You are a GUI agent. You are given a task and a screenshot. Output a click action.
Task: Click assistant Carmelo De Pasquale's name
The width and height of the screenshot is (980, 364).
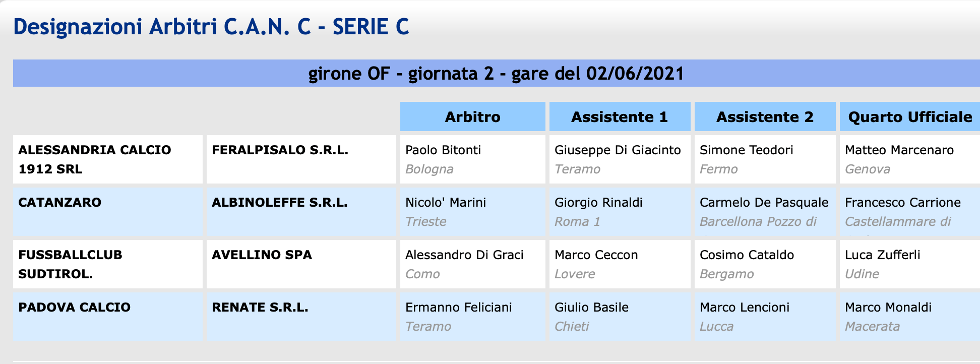coord(764,203)
